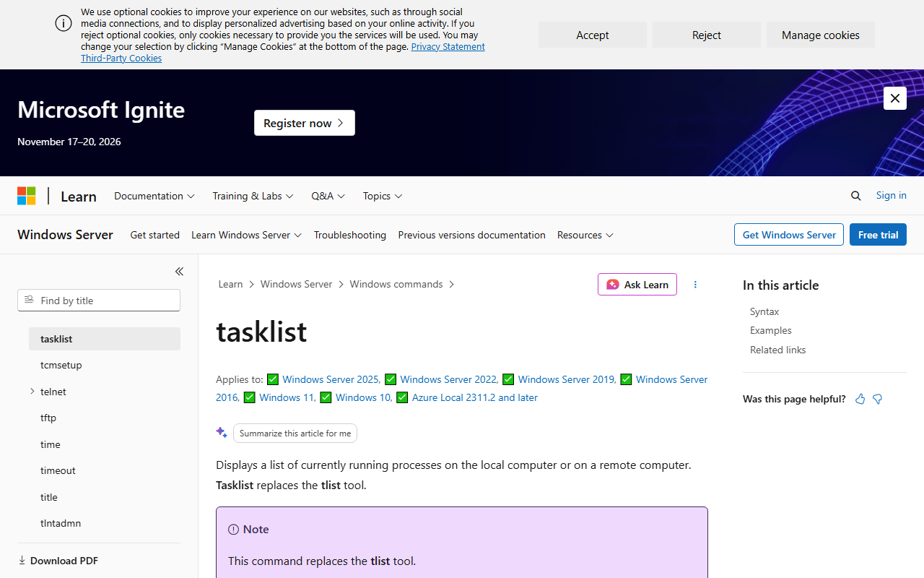Open the Windows 11 link

point(287,397)
